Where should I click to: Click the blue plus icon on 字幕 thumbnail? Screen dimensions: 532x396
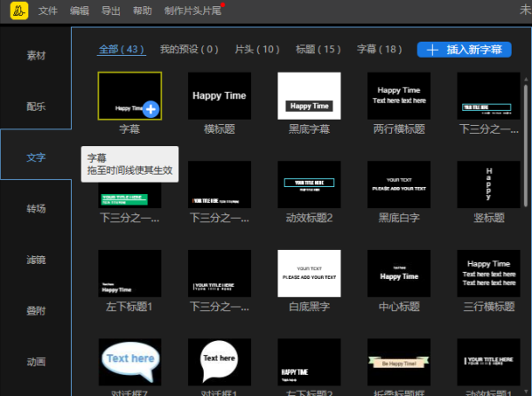(x=151, y=109)
